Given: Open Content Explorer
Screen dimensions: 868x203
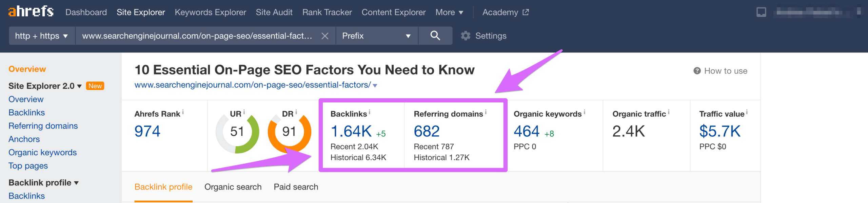Looking at the screenshot, I should click(x=393, y=12).
